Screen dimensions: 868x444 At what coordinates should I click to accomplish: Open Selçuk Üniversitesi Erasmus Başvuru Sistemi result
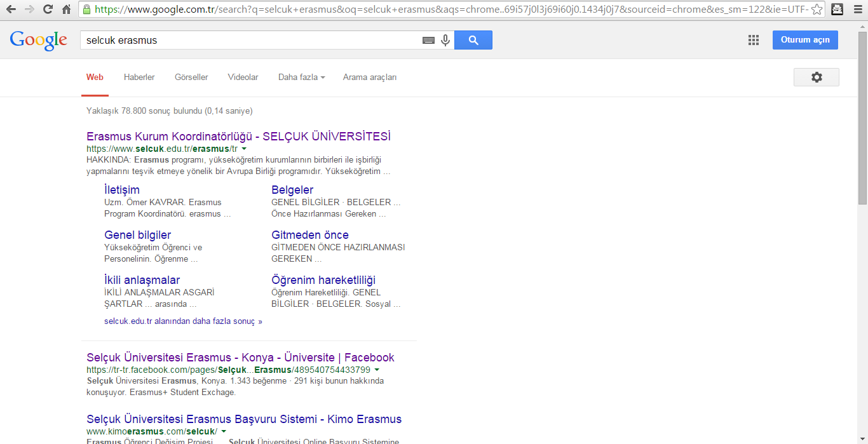point(244,419)
